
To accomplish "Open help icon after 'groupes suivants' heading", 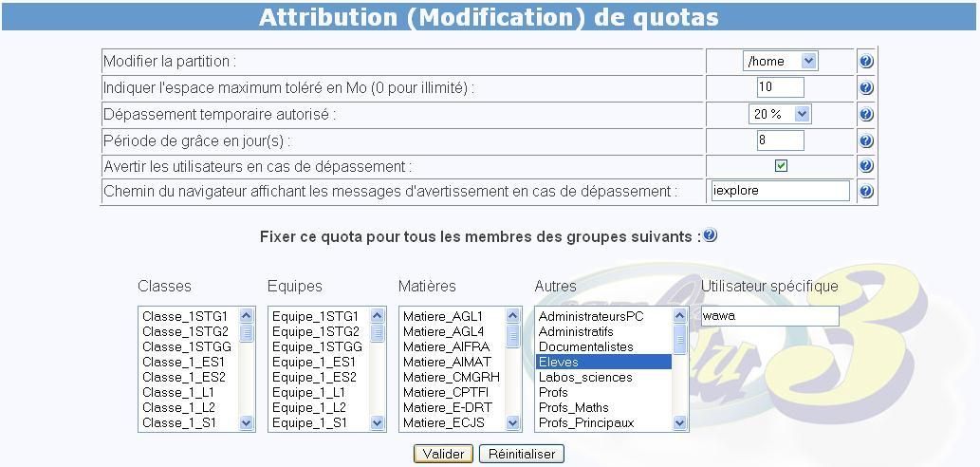I will click(x=710, y=235).
